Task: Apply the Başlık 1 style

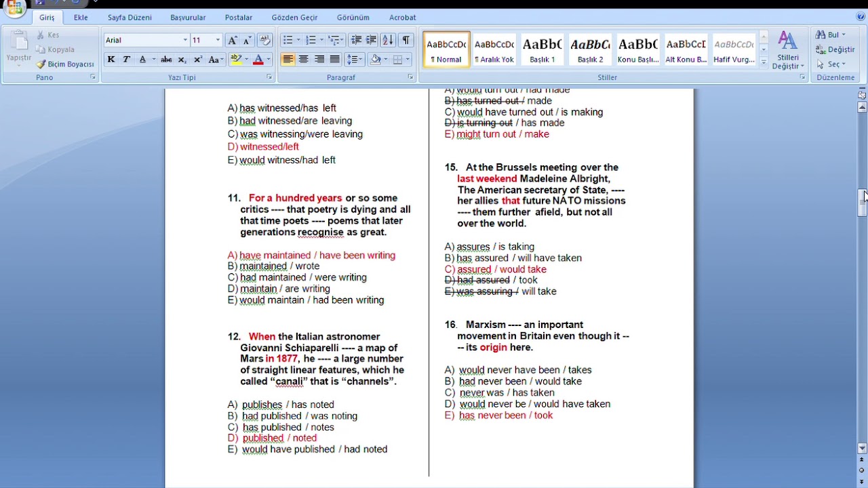Action: point(542,49)
